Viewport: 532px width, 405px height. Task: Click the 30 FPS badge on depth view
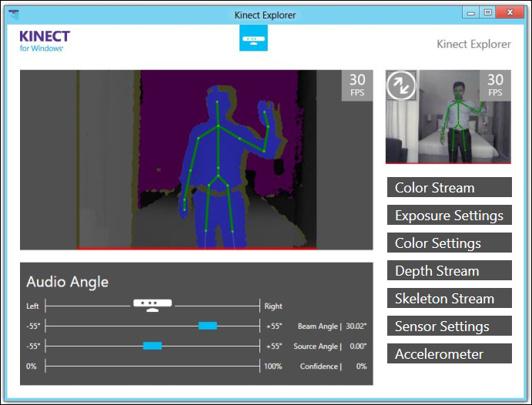coord(357,85)
